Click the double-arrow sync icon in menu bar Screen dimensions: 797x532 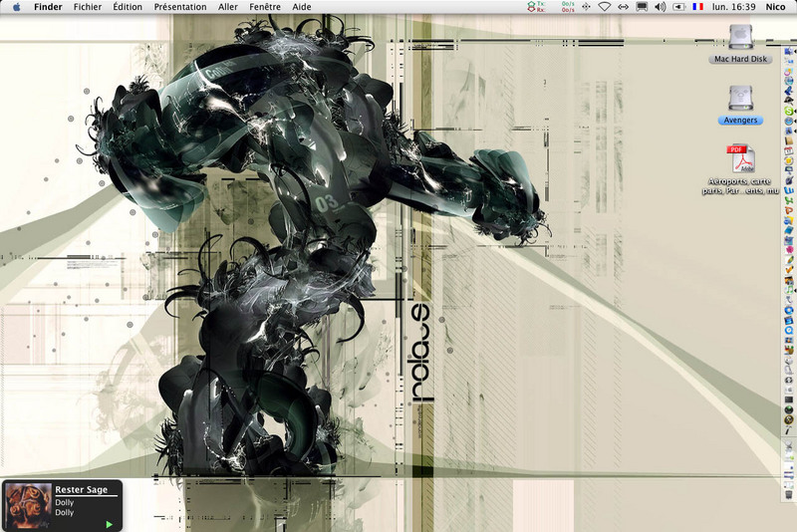tap(623, 7)
